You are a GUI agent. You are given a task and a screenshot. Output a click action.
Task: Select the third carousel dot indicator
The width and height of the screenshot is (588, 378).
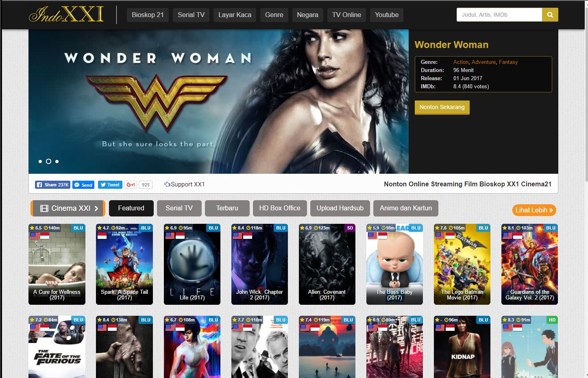(57, 162)
